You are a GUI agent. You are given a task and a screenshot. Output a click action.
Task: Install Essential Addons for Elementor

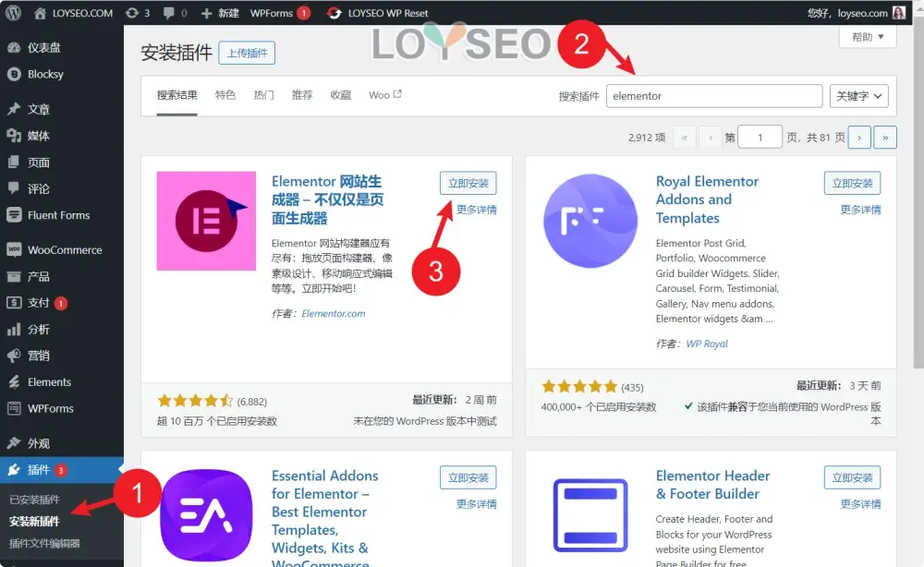point(468,477)
